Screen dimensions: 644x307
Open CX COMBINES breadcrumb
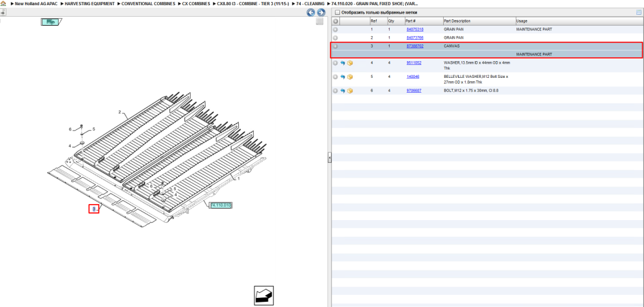(x=196, y=3)
